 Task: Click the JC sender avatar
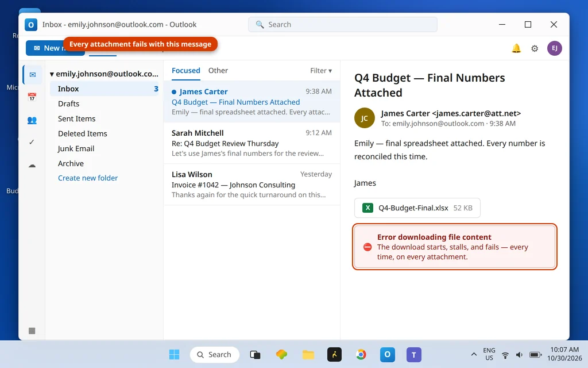pos(364,118)
